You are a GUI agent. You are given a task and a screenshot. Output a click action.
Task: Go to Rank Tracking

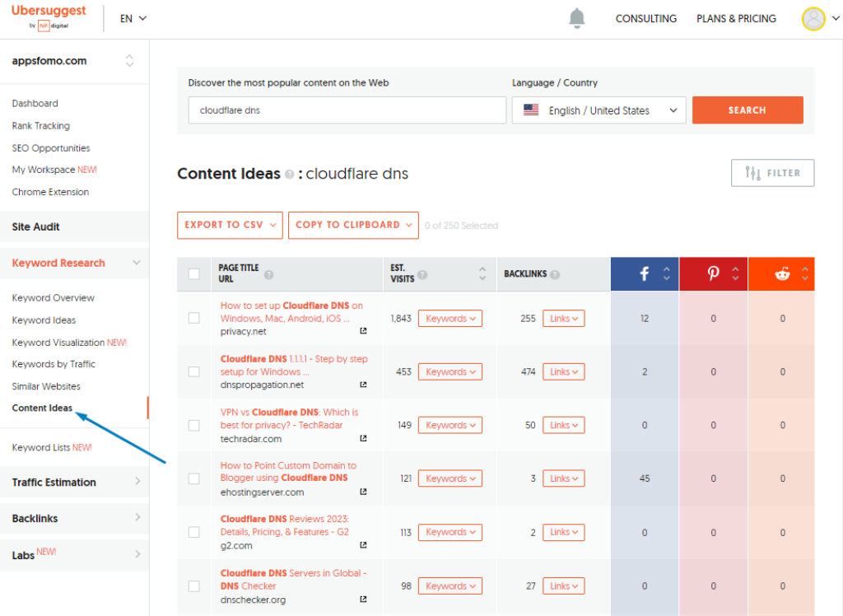point(41,125)
